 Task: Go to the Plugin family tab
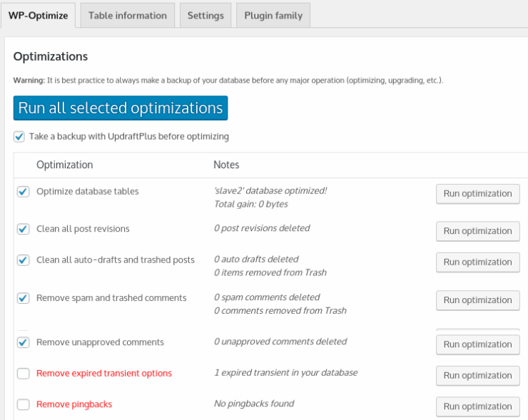coord(273,15)
